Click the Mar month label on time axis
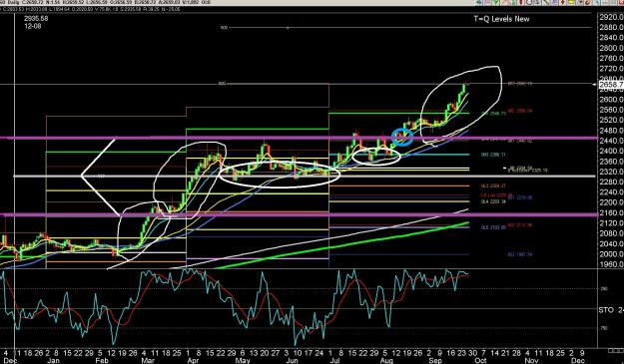Viewport: 624px width, 364px height. coord(148,360)
